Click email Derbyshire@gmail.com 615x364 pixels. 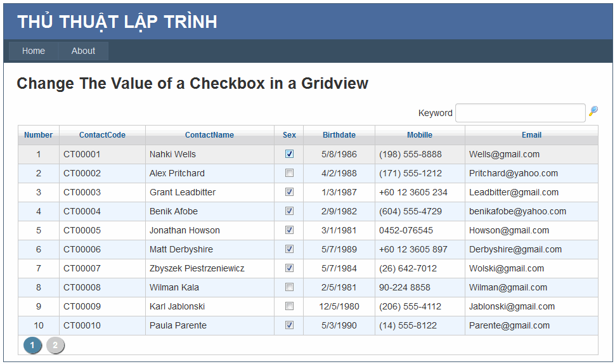coord(515,249)
